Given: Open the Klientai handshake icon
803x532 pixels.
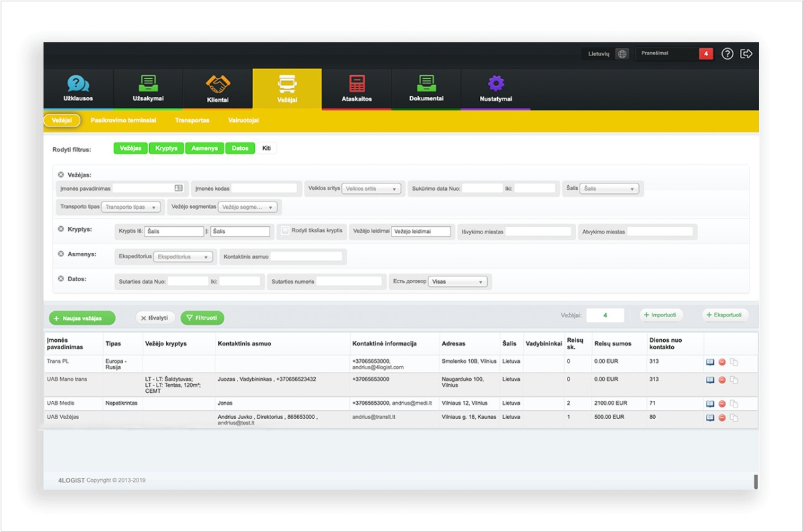Looking at the screenshot, I should click(x=217, y=84).
